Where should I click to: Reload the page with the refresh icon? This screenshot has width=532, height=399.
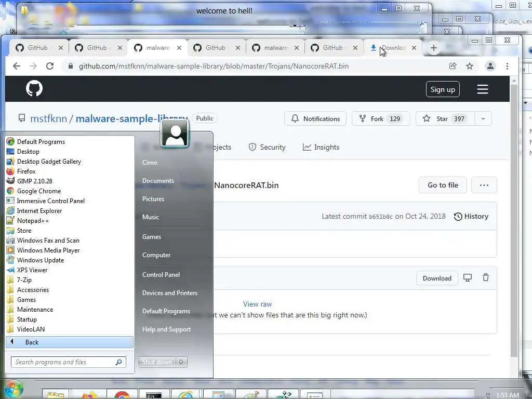tap(50, 66)
